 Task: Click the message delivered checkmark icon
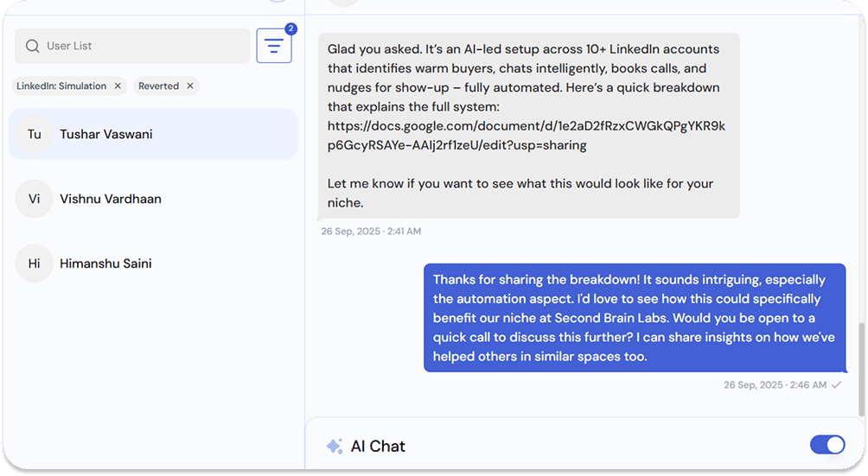pyautogui.click(x=836, y=385)
